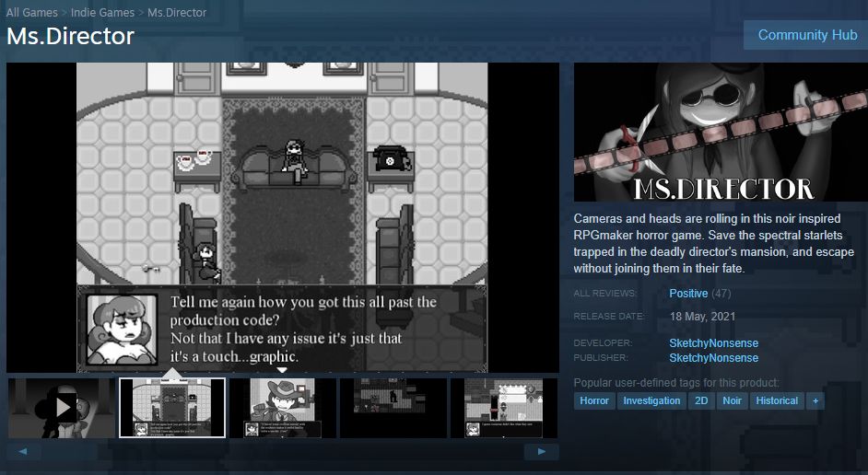868x475 pixels.
Task: Select the dark room screenshot thumbnail
Action: (393, 408)
